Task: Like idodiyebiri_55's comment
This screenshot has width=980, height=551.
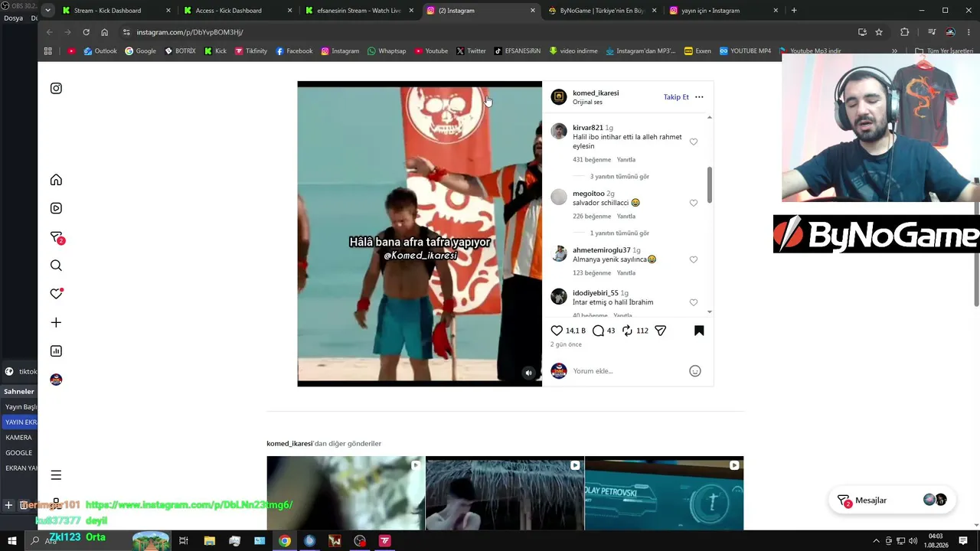Action: click(x=694, y=302)
